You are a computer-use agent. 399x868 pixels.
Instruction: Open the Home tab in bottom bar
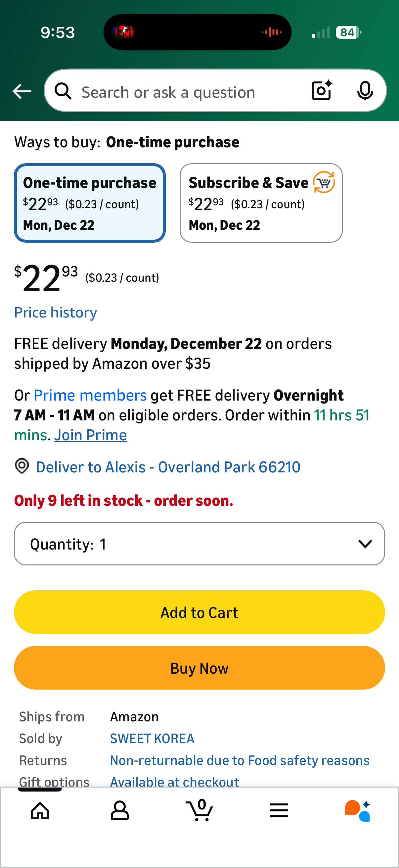tap(40, 810)
